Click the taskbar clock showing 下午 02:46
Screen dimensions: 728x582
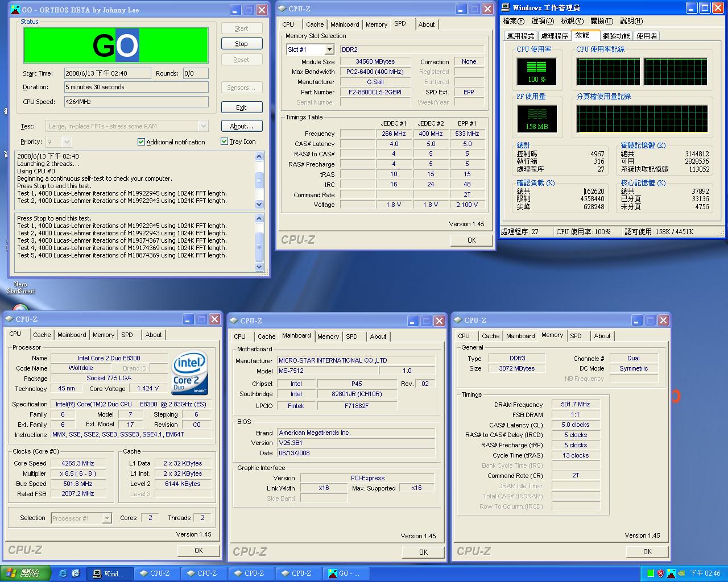pos(705,573)
